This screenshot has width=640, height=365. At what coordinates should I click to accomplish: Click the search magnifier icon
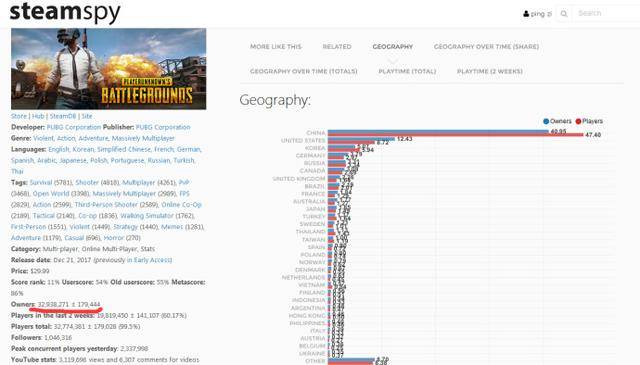coord(564,14)
